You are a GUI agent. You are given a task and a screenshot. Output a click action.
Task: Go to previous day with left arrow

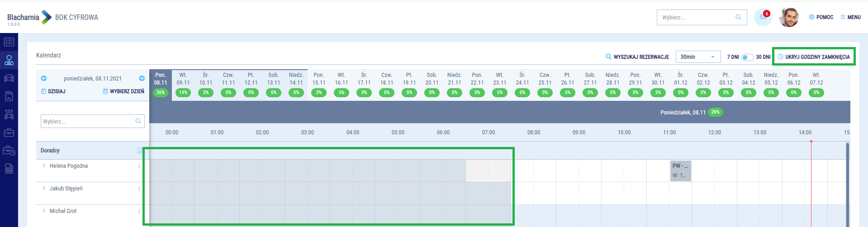pyautogui.click(x=44, y=78)
